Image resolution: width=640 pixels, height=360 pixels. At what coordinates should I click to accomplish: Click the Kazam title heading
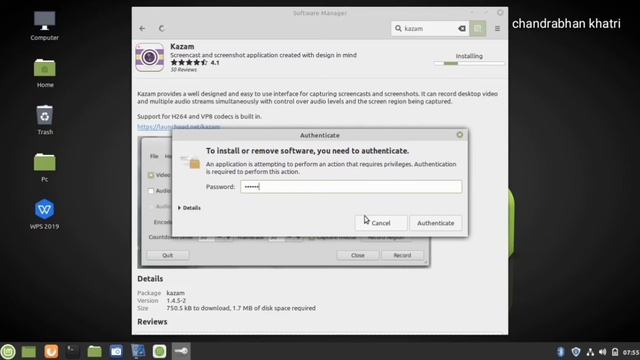coord(182,47)
